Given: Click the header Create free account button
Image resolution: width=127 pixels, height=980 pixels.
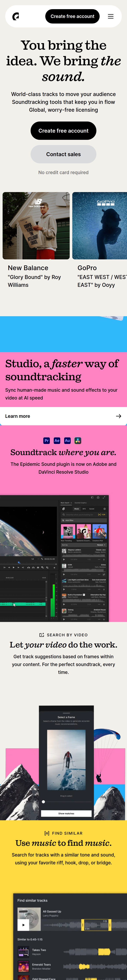Looking at the screenshot, I should pos(72,16).
